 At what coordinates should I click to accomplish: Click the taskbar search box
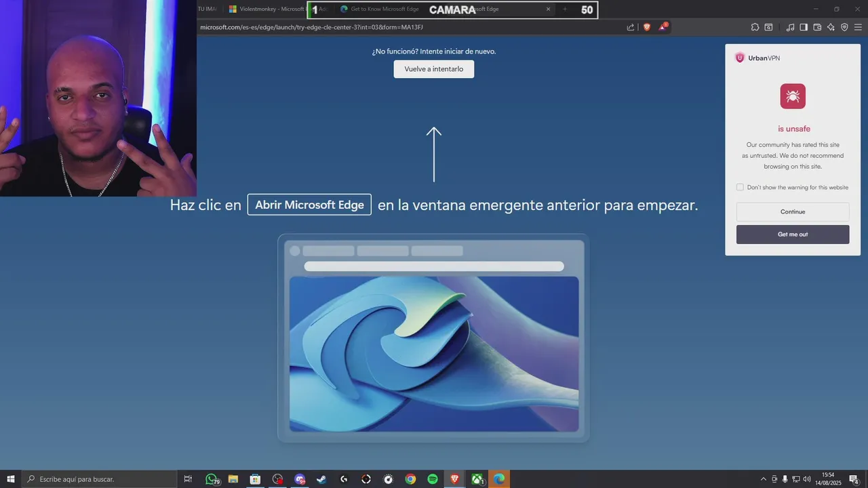coord(99,479)
